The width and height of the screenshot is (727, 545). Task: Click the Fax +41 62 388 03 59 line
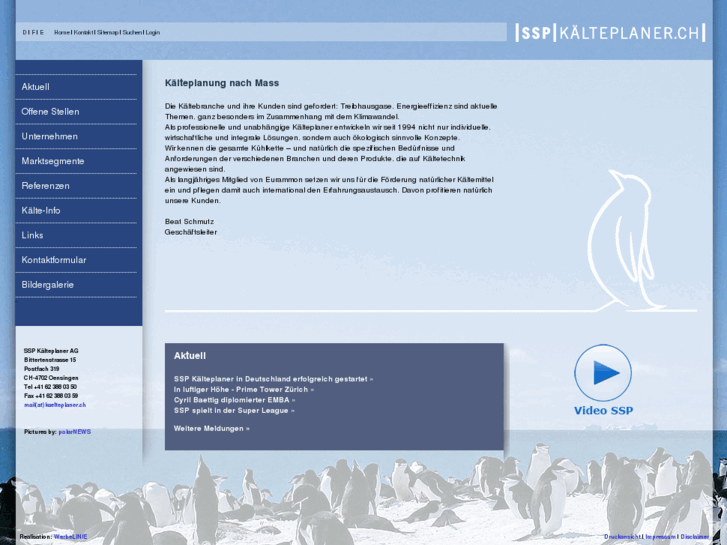51,396
